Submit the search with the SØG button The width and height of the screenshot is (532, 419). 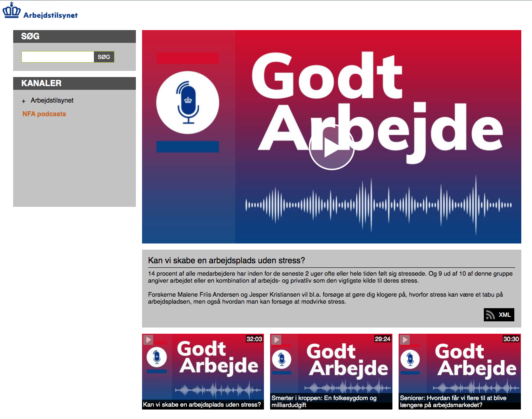click(x=104, y=57)
